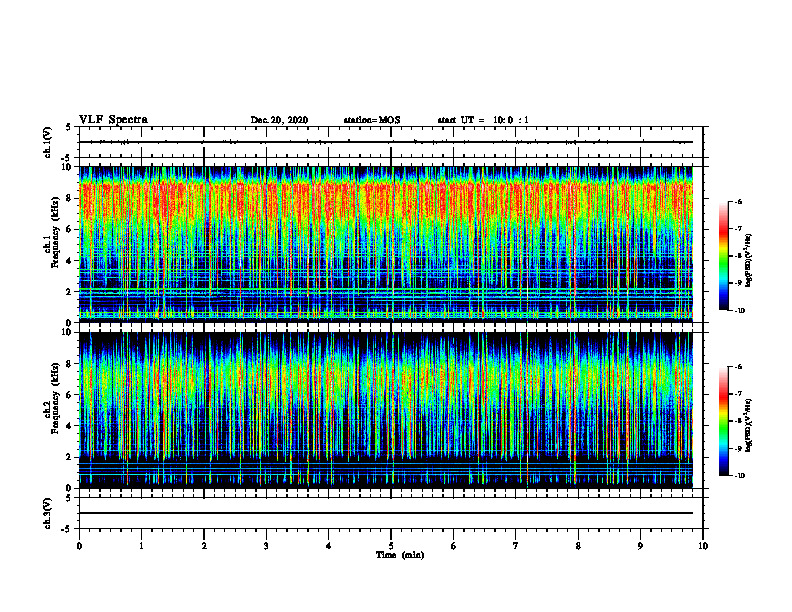This screenshot has width=792, height=612.
Task: Click time axis tick label "6"
Action: [454, 546]
